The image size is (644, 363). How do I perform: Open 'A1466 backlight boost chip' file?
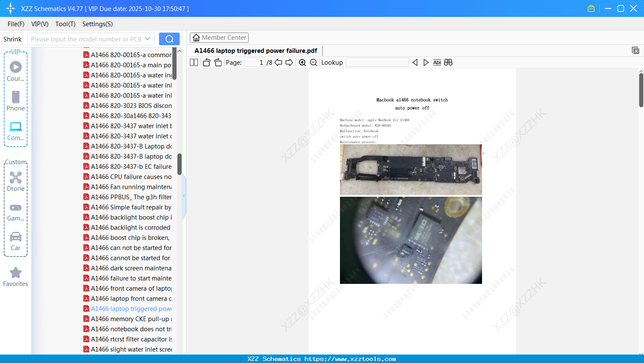click(x=127, y=217)
